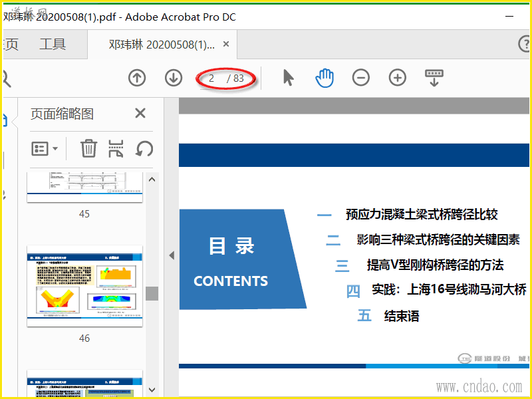Zoom in with the plus icon

pyautogui.click(x=397, y=78)
